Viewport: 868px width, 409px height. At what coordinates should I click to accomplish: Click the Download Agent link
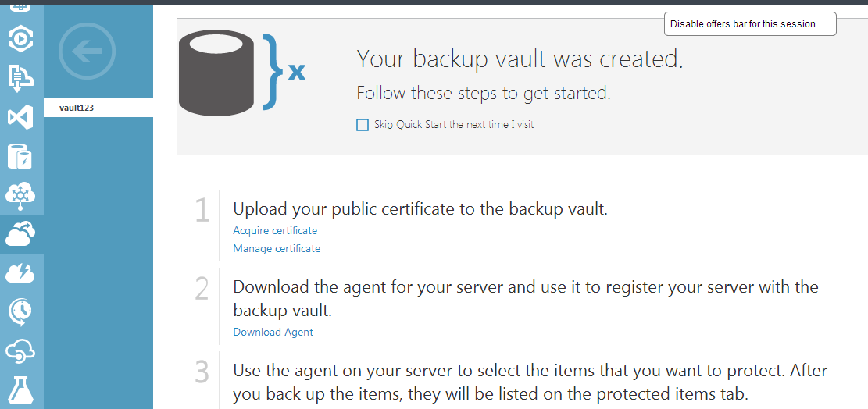pos(273,333)
